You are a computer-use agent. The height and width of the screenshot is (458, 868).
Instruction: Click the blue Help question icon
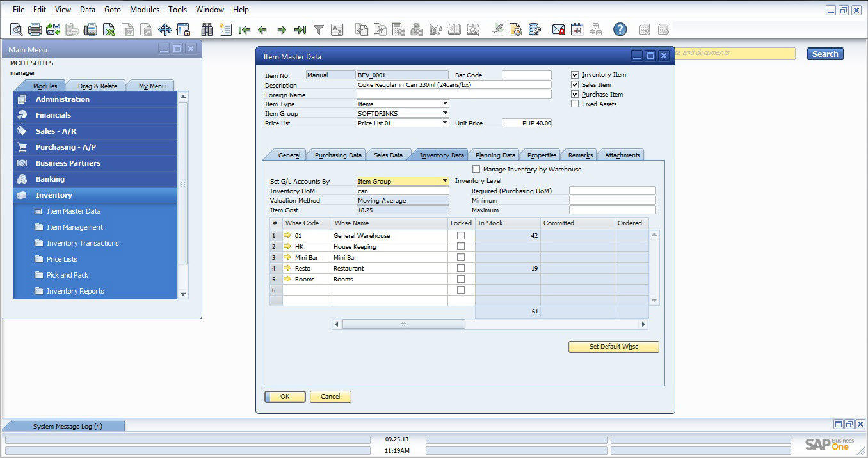click(x=620, y=29)
